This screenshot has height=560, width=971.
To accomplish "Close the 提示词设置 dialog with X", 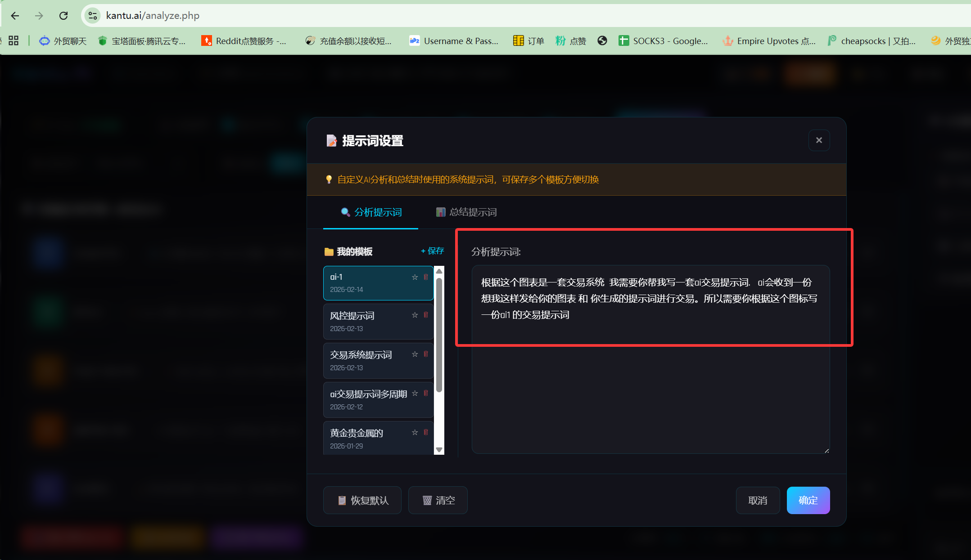I will click(819, 140).
